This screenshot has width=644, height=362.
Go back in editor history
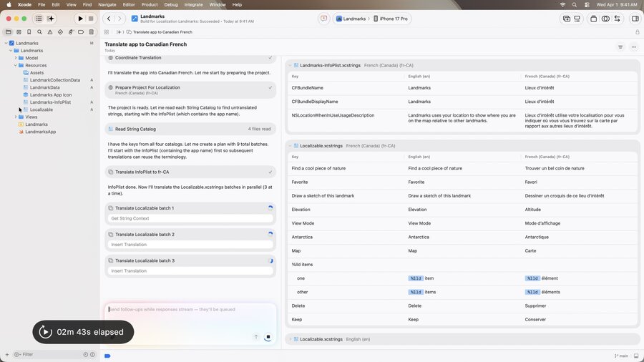click(x=109, y=19)
